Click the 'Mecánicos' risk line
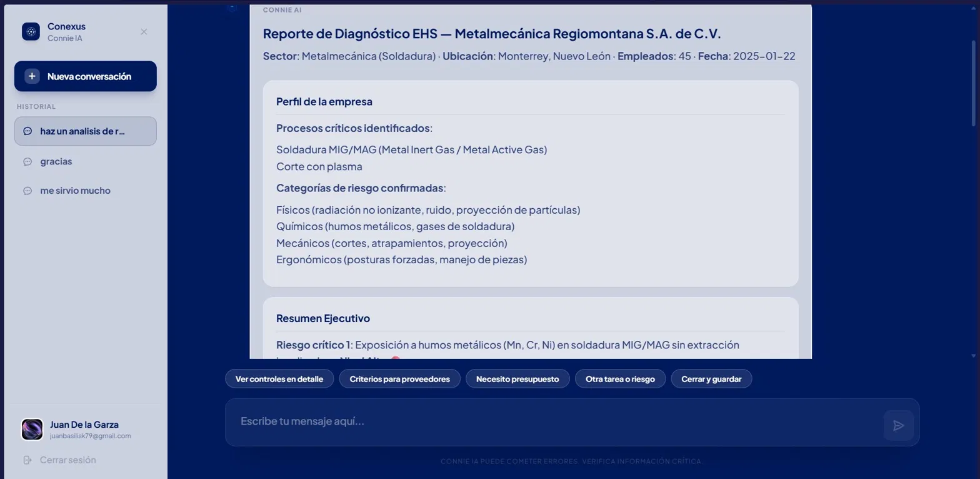Viewport: 980px width, 479px height. click(x=392, y=243)
